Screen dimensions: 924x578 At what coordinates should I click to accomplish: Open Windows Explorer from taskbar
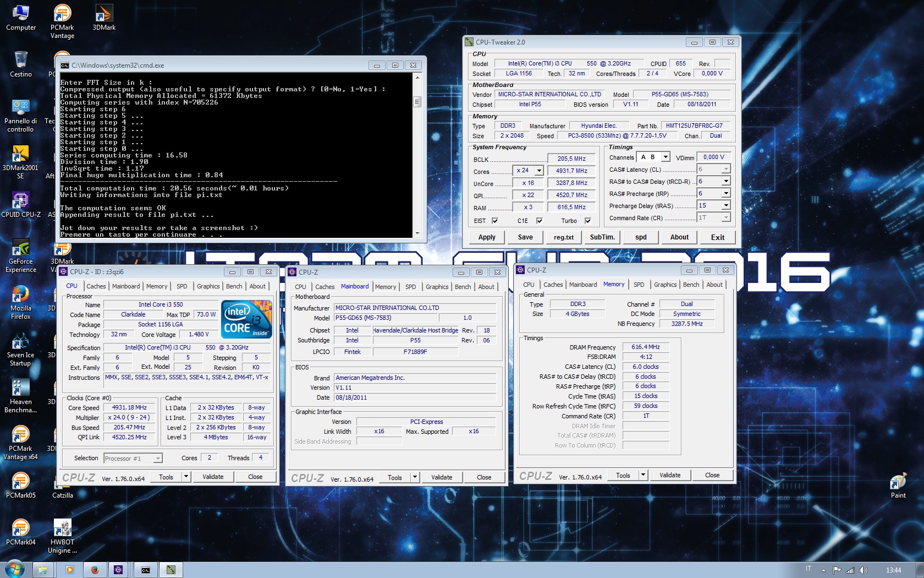[x=42, y=570]
